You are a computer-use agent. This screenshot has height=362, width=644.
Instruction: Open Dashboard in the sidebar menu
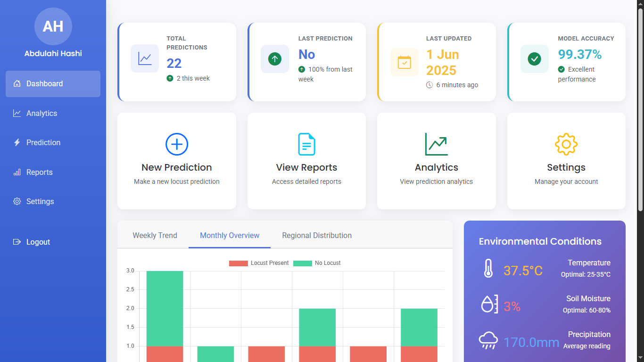coord(53,84)
